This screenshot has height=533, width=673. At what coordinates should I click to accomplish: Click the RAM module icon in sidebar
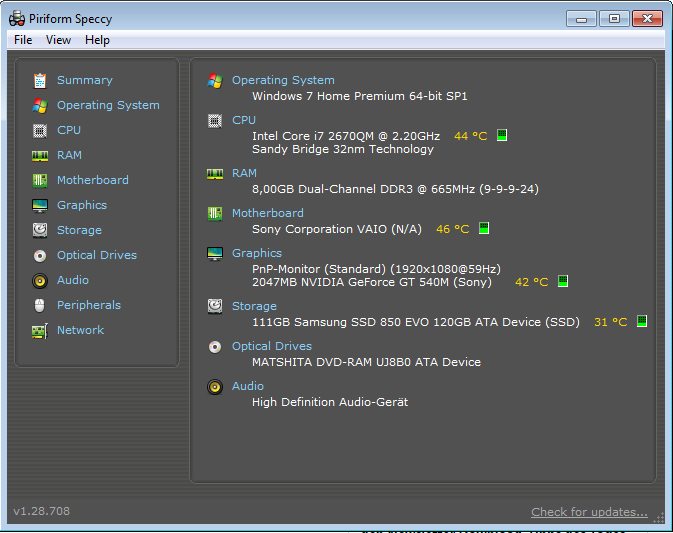tap(40, 155)
